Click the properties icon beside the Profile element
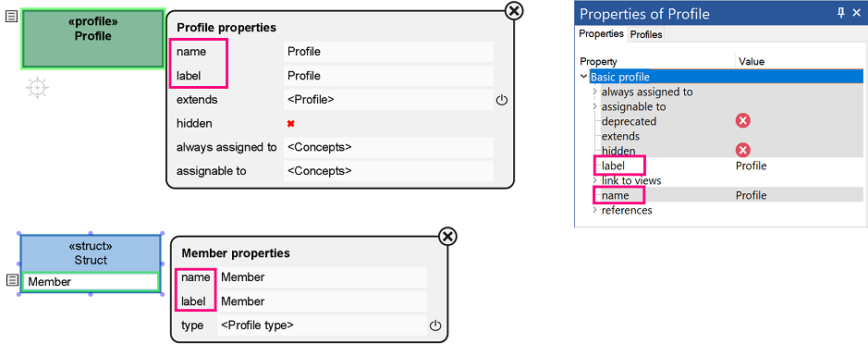The width and height of the screenshot is (868, 344). click(x=11, y=17)
